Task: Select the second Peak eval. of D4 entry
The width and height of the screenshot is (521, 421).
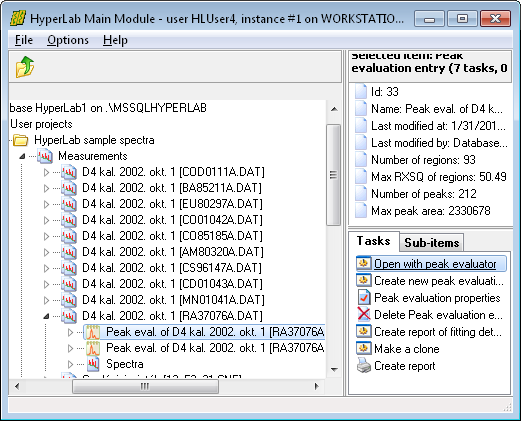Action: pos(215,348)
